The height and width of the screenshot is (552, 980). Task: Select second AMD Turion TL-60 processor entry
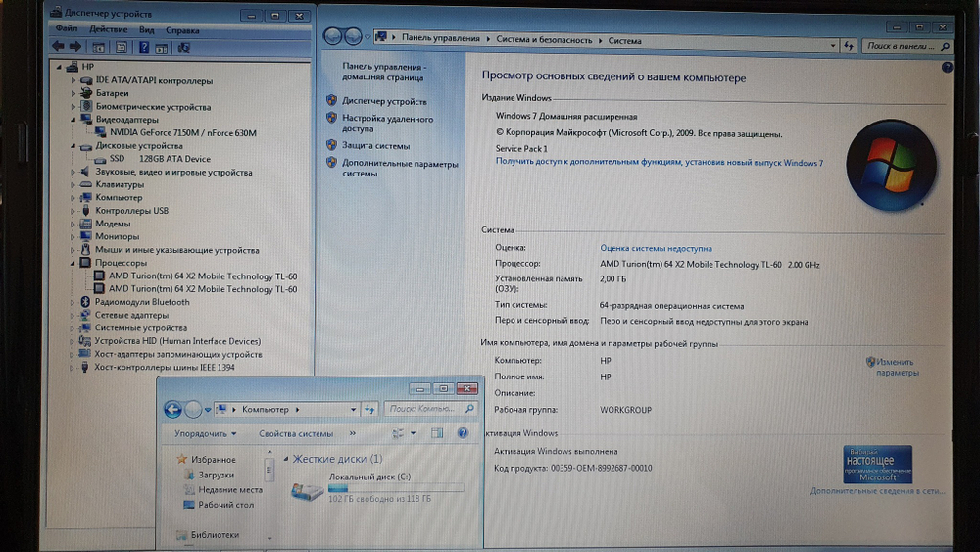click(203, 289)
